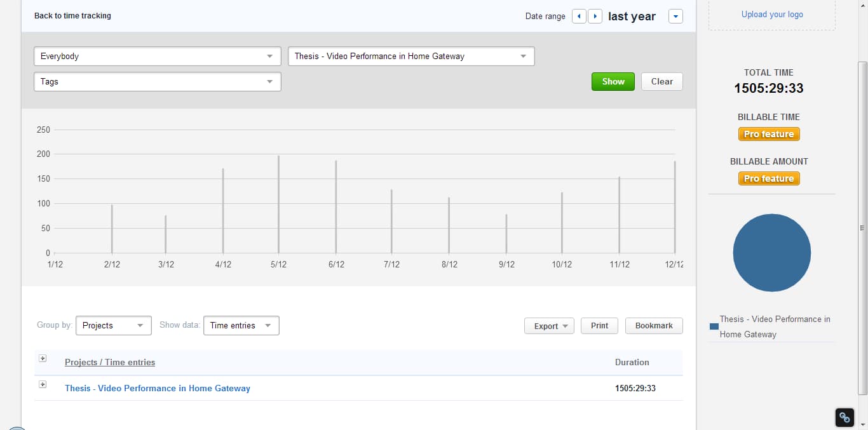Image resolution: width=868 pixels, height=430 pixels.
Task: Expand all rows plus icon in header
Action: click(x=43, y=358)
